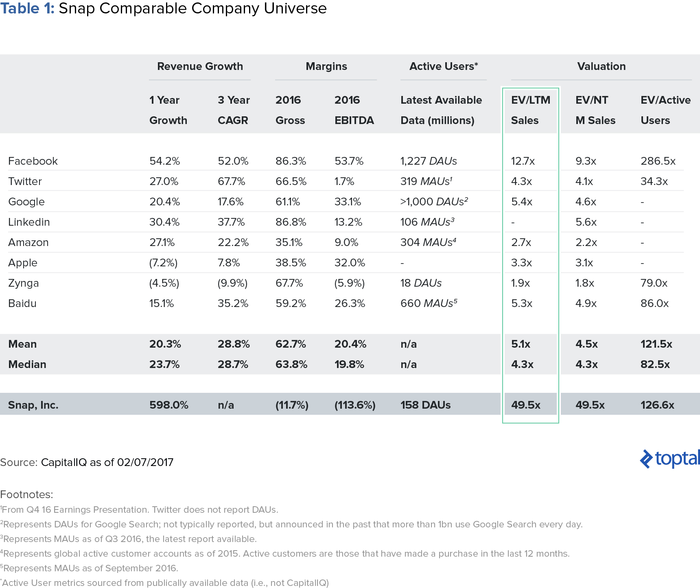700x588 pixels.
Task: Click the Footnotes heading
Action: point(26,494)
